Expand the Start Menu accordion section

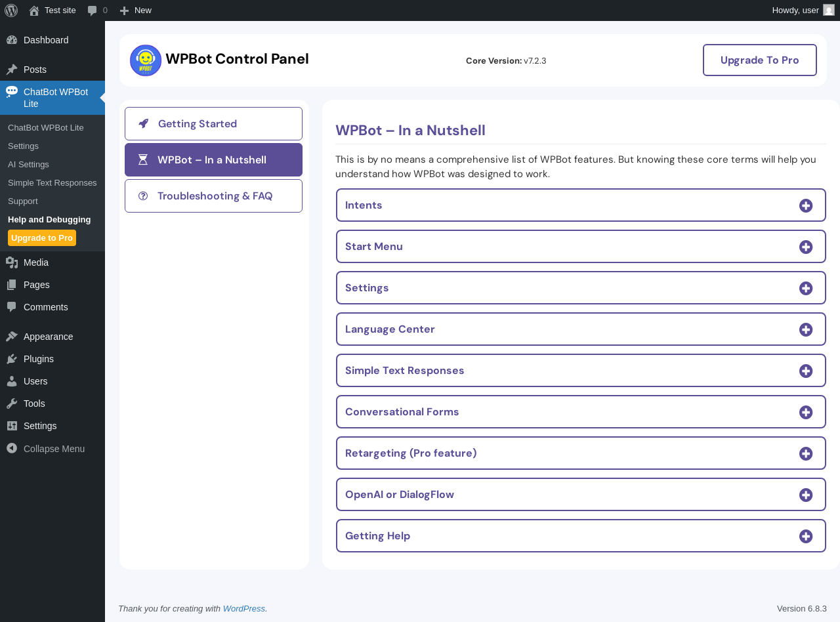tap(580, 247)
